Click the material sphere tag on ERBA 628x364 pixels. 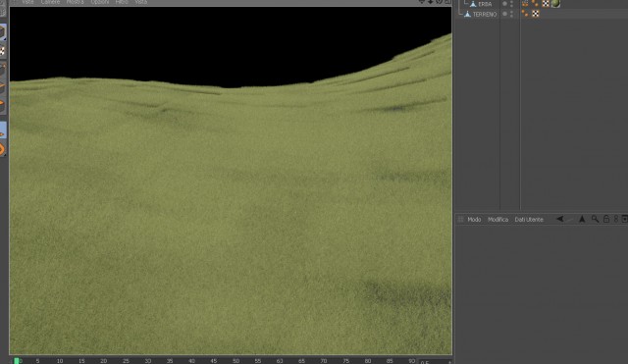coord(555,4)
